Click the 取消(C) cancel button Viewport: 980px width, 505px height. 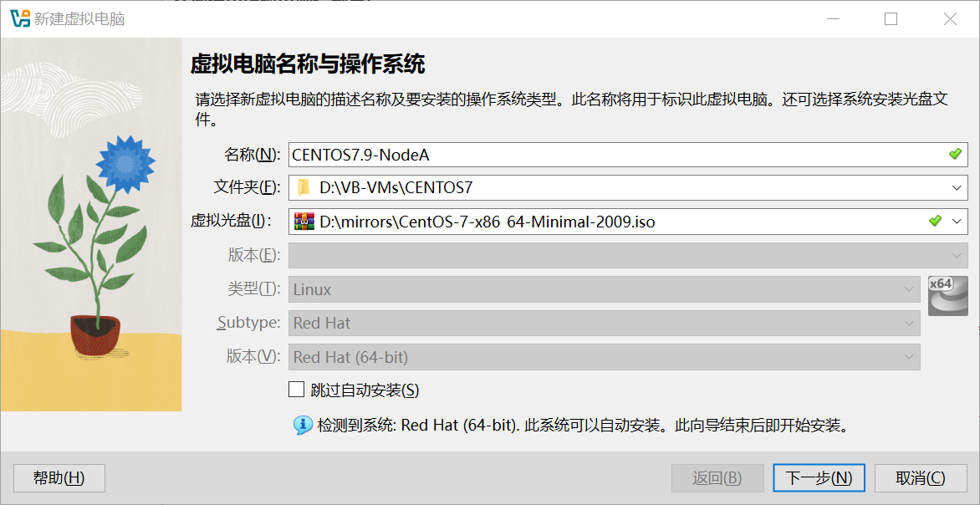921,478
